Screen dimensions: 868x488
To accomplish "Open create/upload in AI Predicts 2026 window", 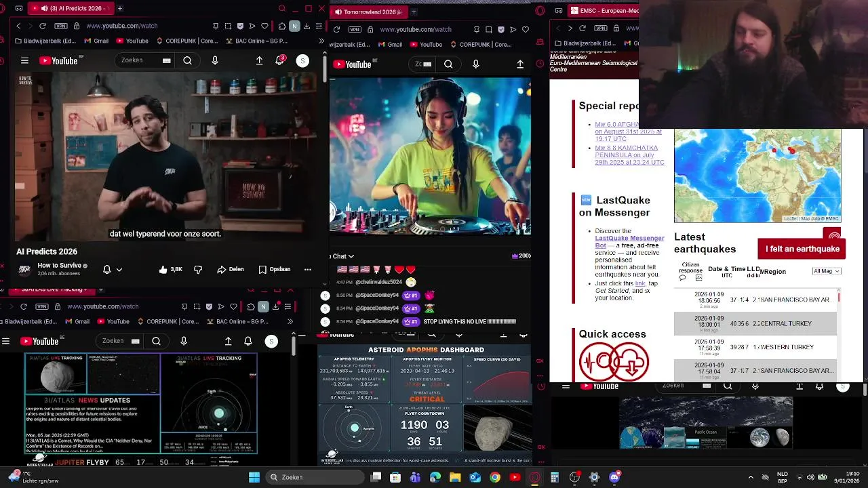I will click(x=259, y=60).
